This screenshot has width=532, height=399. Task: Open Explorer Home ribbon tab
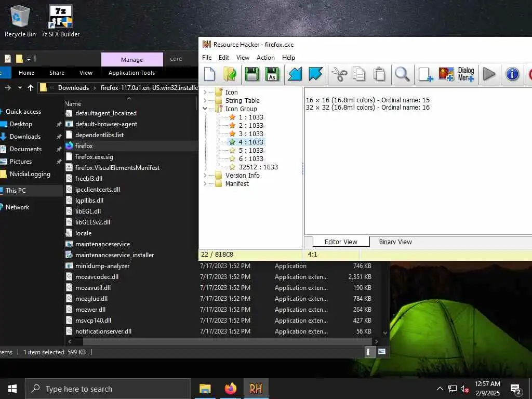tap(26, 73)
